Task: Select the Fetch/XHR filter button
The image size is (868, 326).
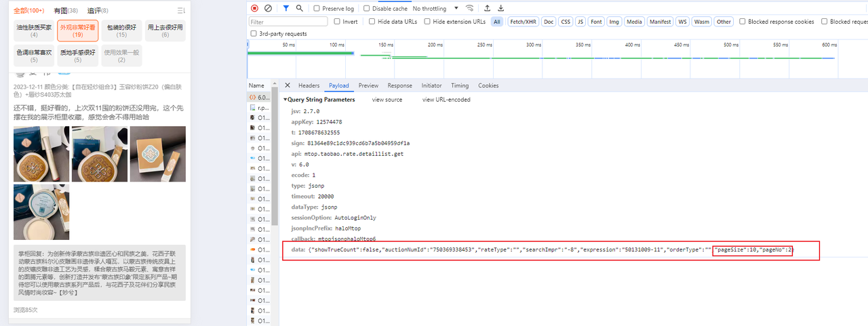Action: point(522,22)
